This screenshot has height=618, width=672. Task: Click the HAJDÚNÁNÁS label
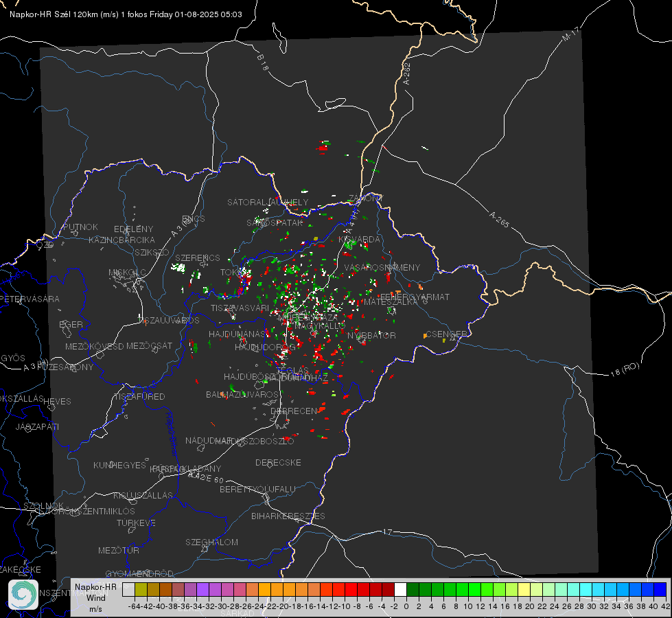pyautogui.click(x=237, y=334)
